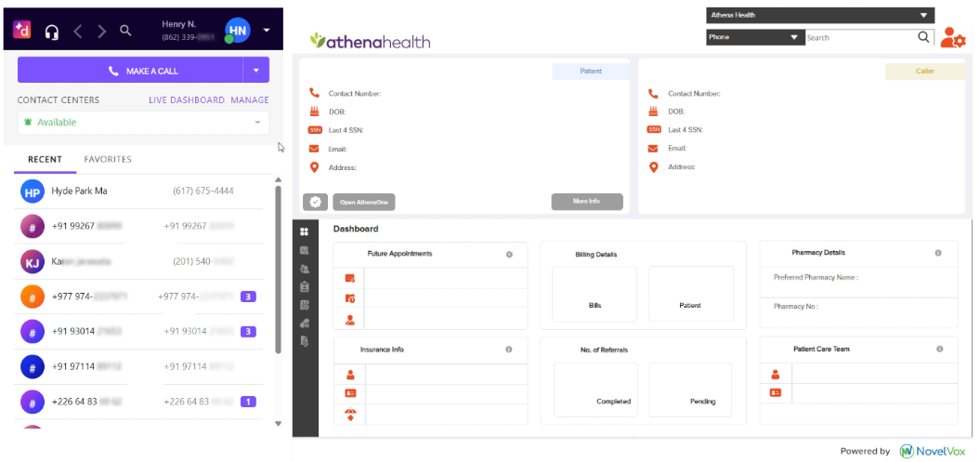Click the badge 1 on +226 row
The image size is (980, 462).
pyautogui.click(x=248, y=402)
